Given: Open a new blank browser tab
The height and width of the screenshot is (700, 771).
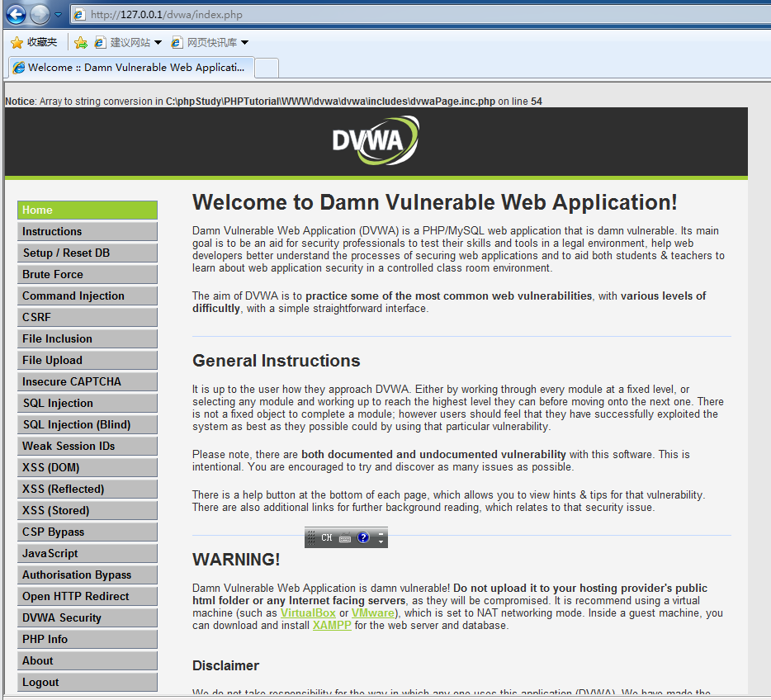Looking at the screenshot, I should (267, 68).
